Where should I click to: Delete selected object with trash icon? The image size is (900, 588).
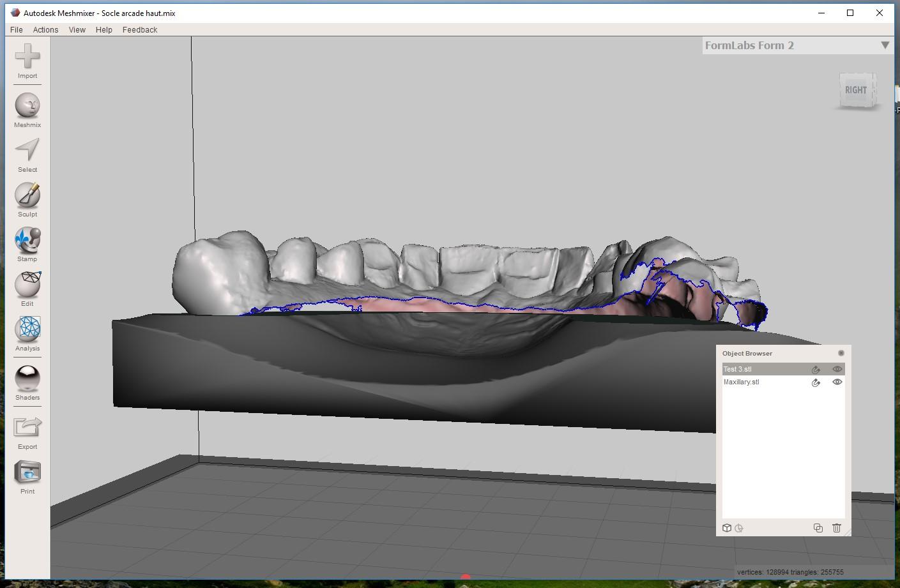837,528
